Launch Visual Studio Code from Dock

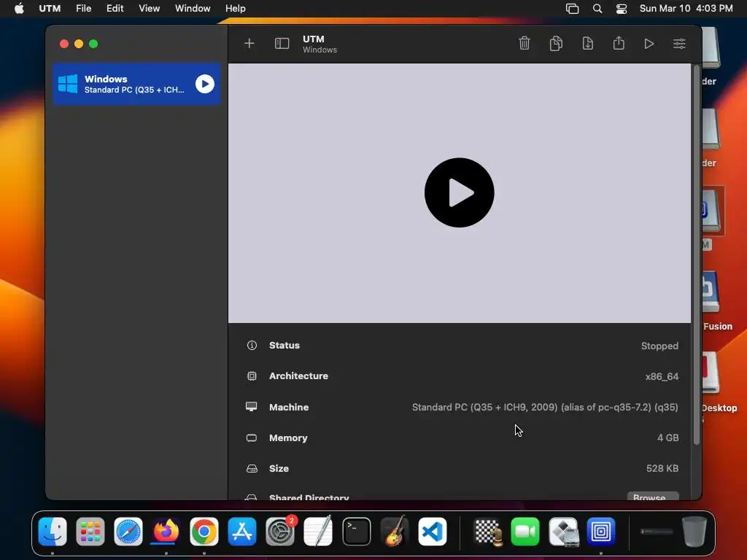pos(433,532)
